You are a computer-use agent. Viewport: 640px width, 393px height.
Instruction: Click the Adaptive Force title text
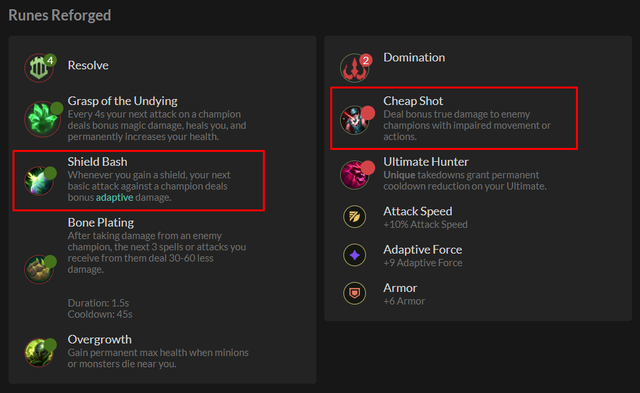click(x=422, y=249)
